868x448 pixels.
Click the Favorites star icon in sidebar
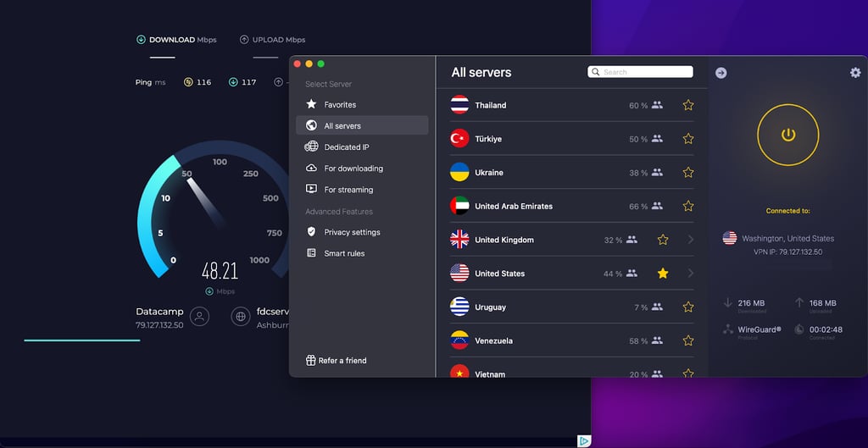pyautogui.click(x=311, y=104)
